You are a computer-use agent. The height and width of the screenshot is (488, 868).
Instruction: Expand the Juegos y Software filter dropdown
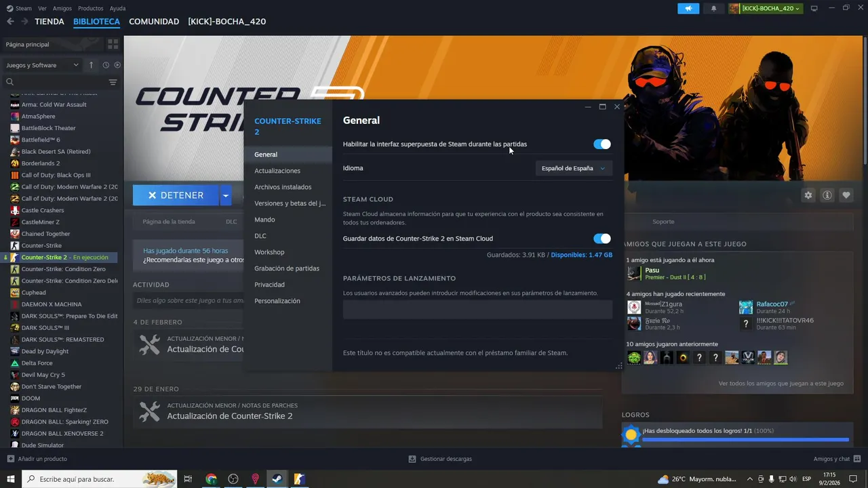[x=43, y=65]
